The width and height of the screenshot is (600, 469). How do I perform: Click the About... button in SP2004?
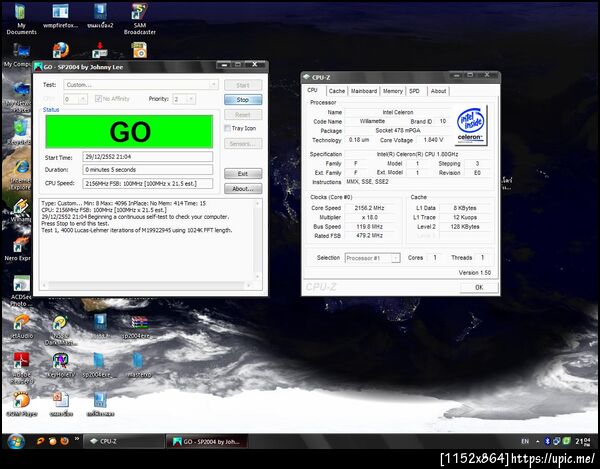click(243, 188)
